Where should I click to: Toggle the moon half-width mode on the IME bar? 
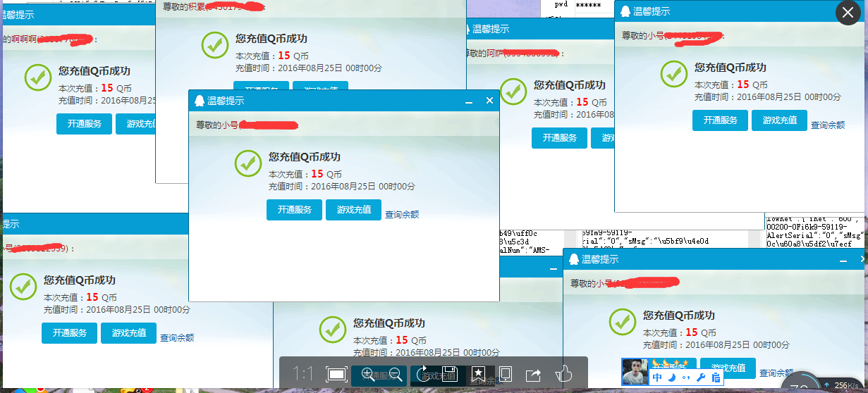672,378
